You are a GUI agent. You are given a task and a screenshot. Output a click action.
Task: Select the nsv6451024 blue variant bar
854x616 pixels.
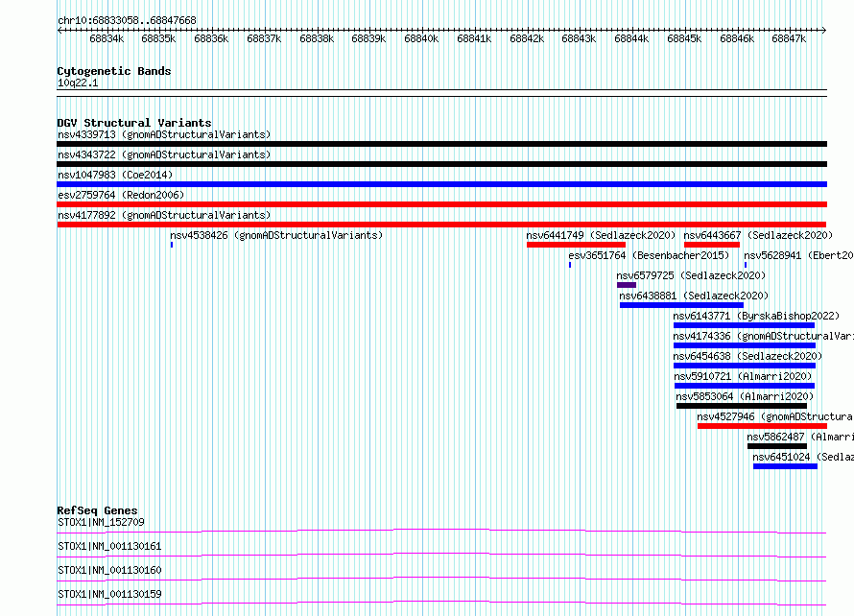tap(785, 466)
